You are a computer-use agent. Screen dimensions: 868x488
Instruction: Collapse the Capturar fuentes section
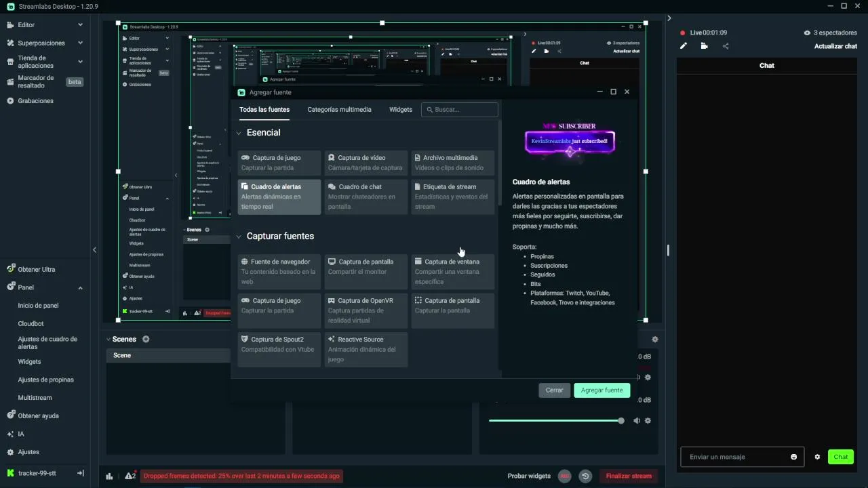click(239, 237)
